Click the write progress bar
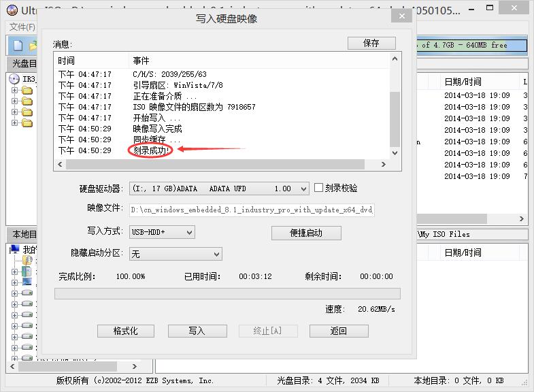534x392 pixels. [227, 293]
